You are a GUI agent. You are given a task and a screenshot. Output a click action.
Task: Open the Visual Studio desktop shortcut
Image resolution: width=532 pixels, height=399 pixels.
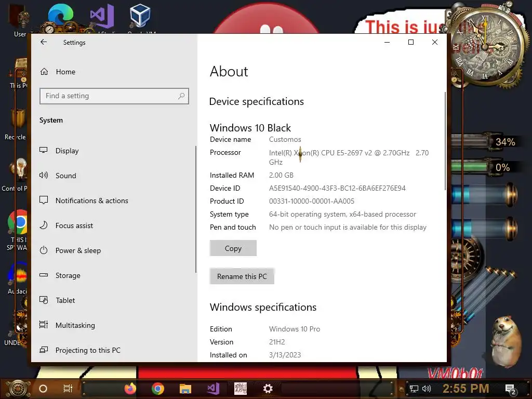click(102, 16)
